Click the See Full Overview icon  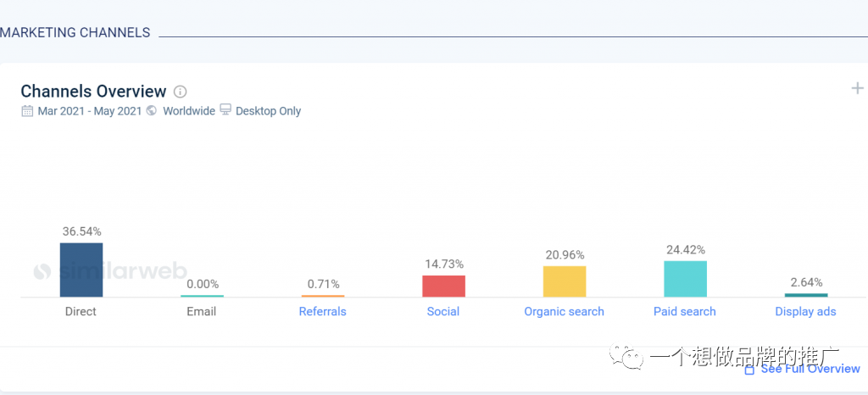coord(749,370)
